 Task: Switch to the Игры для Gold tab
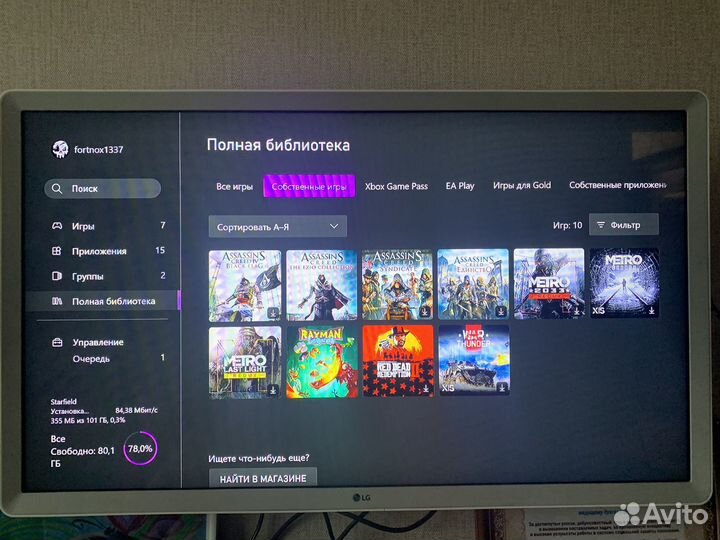tap(522, 185)
